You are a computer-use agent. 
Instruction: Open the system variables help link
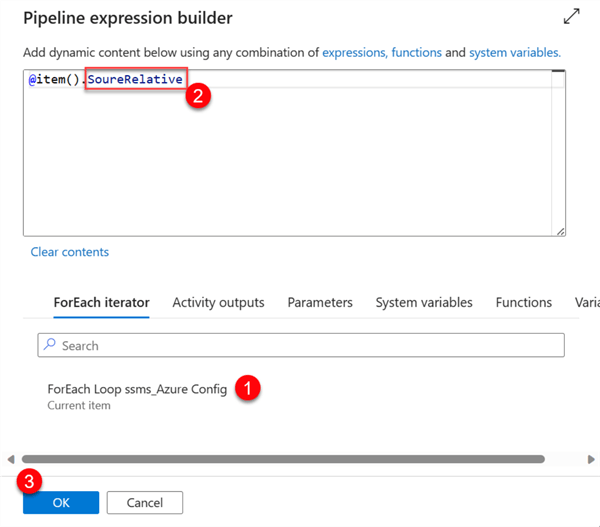click(x=515, y=52)
